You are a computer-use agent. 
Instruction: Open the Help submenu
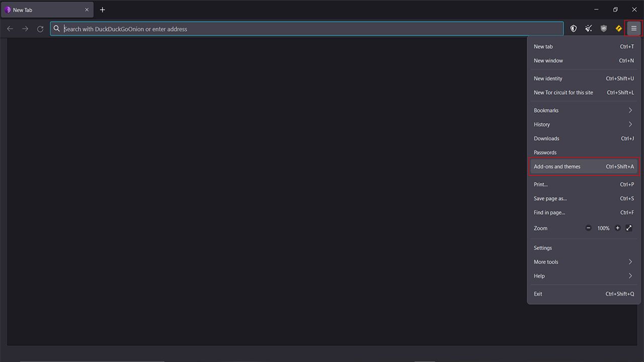point(584,276)
